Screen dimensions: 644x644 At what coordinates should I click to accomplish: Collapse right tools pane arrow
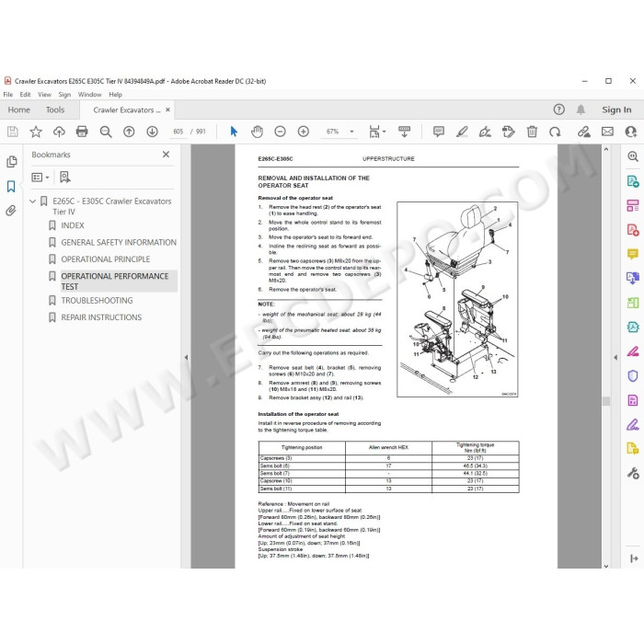tap(615, 357)
